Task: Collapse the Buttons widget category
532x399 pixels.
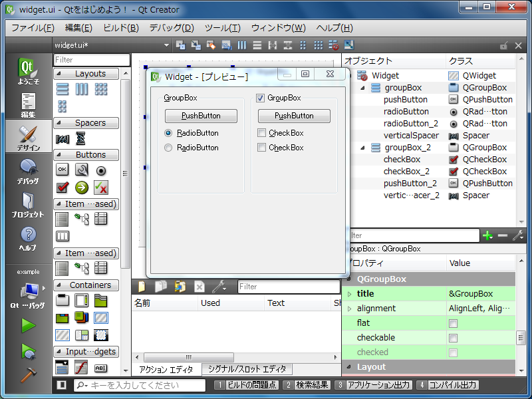Action: click(x=58, y=155)
